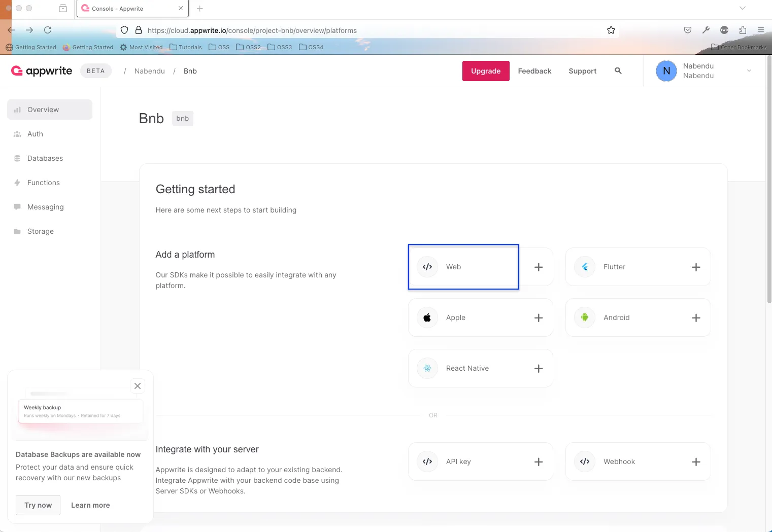Go back in browser history

point(11,30)
